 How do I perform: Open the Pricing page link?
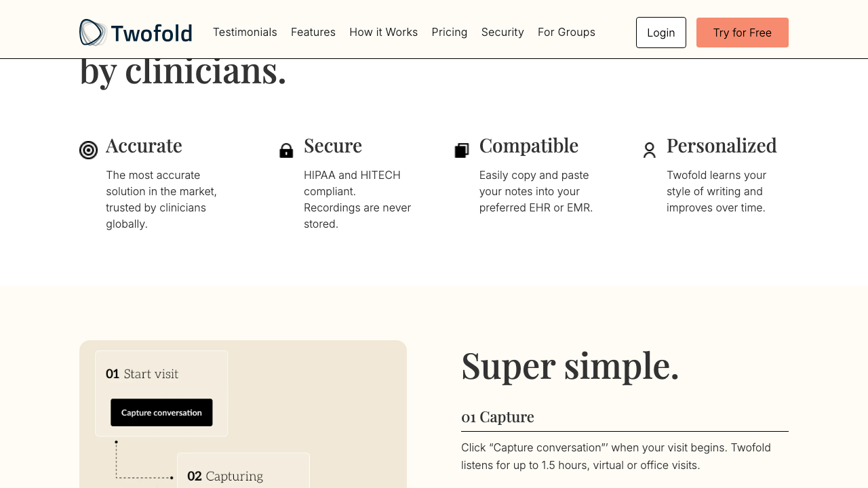pos(450,33)
